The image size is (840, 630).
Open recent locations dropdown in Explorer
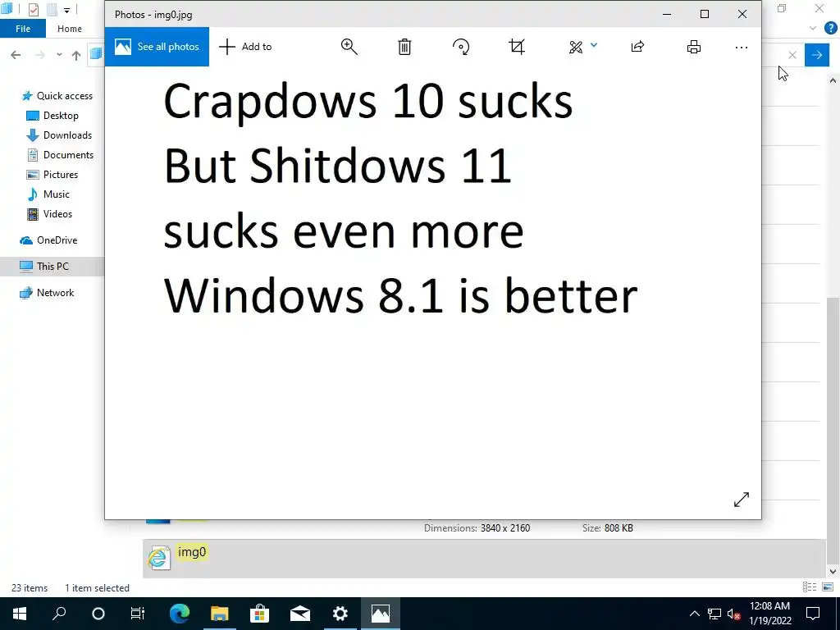click(59, 55)
